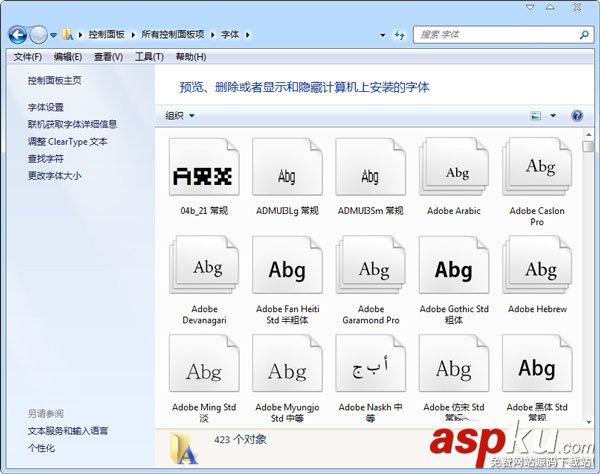Viewport: 600px width, 474px height.
Task: Select the Adobe Devanagari font icon
Action: tap(204, 265)
